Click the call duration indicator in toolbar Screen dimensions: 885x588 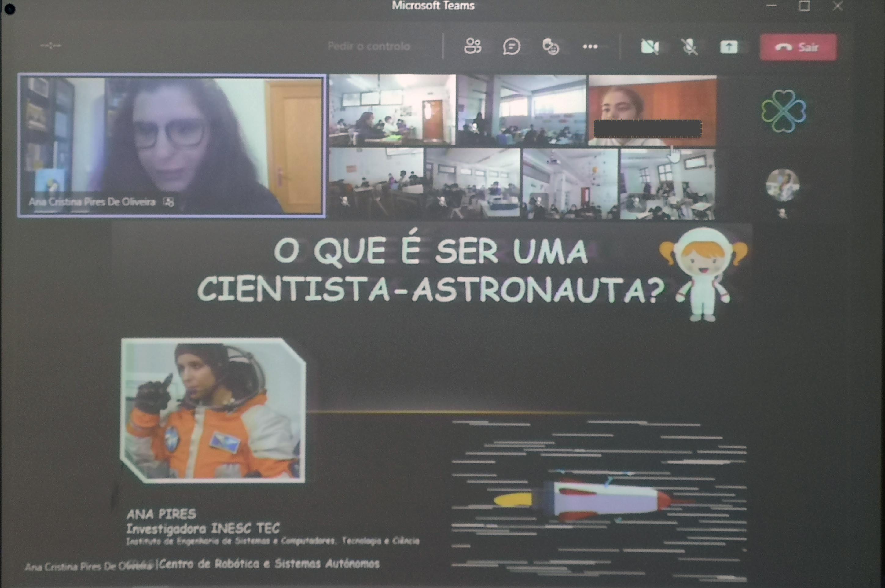point(51,46)
